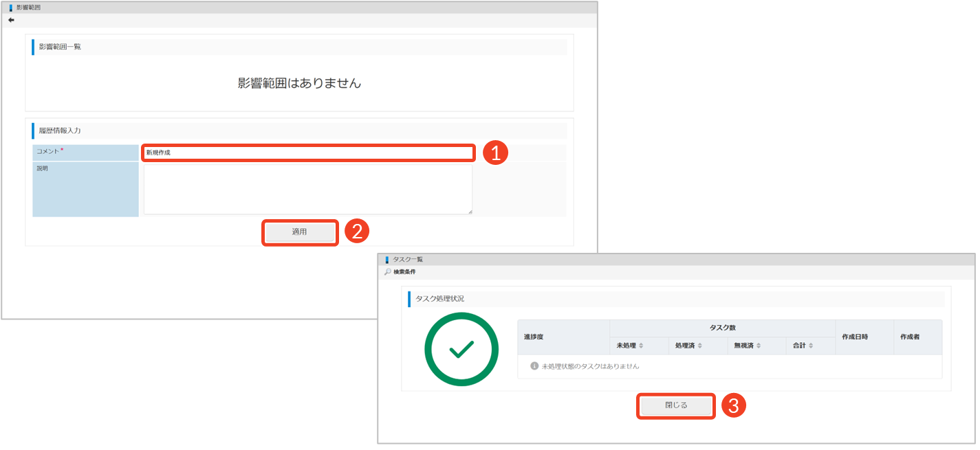980x450 pixels.
Task: Click inside the 説明 text area
Action: (x=307, y=189)
